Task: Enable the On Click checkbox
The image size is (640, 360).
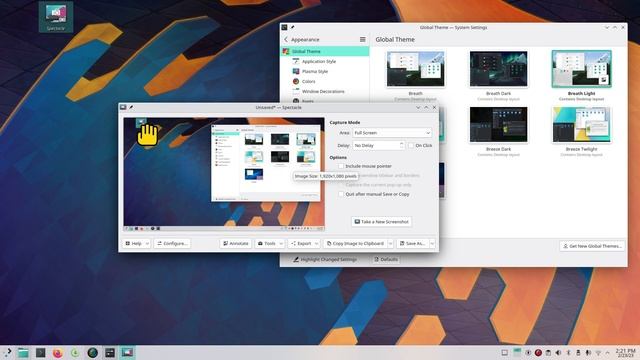Action: point(411,145)
